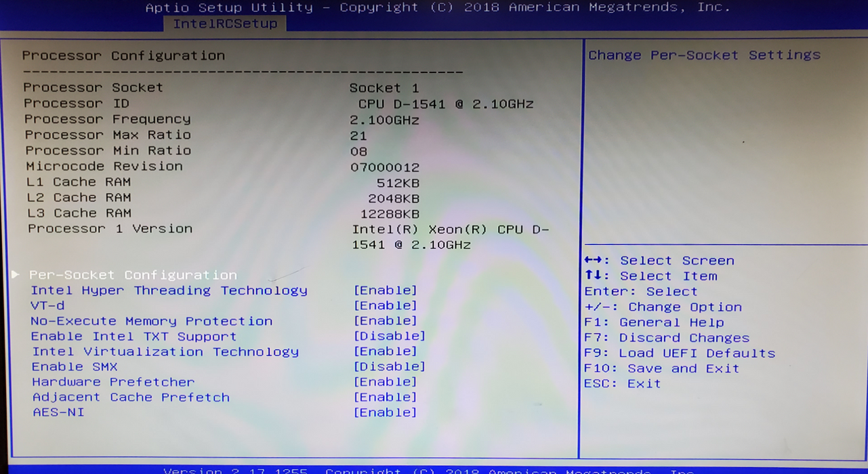Select the Hardware Prefetcher option

coord(113,382)
